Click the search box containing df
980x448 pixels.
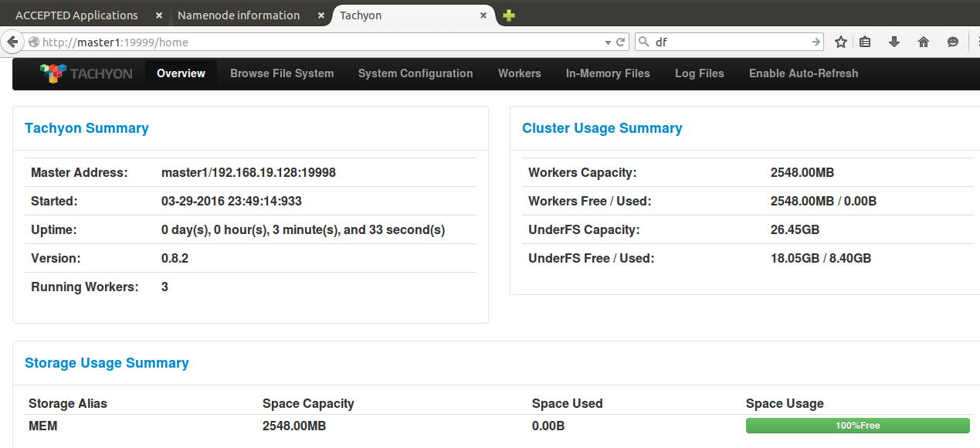click(x=730, y=42)
